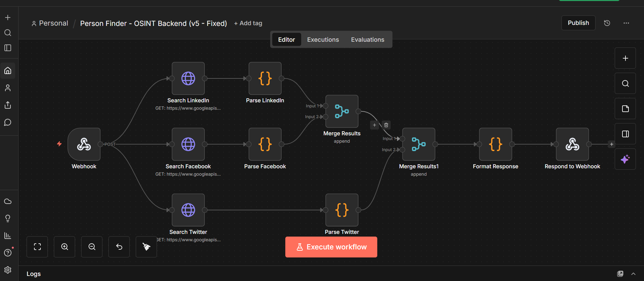Open the cloud icon in sidebar
Screen dimensions: 644x281
[x=8, y=201]
